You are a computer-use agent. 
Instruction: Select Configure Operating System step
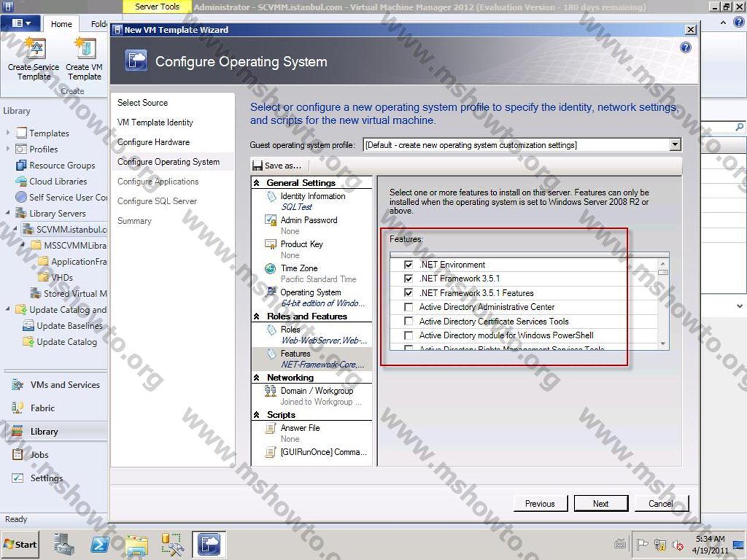point(169,162)
